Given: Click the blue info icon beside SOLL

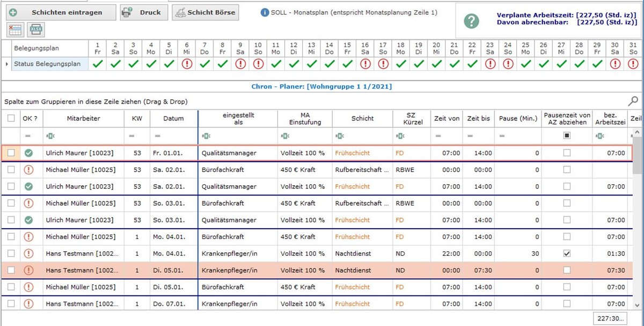Looking at the screenshot, I should pos(265,12).
